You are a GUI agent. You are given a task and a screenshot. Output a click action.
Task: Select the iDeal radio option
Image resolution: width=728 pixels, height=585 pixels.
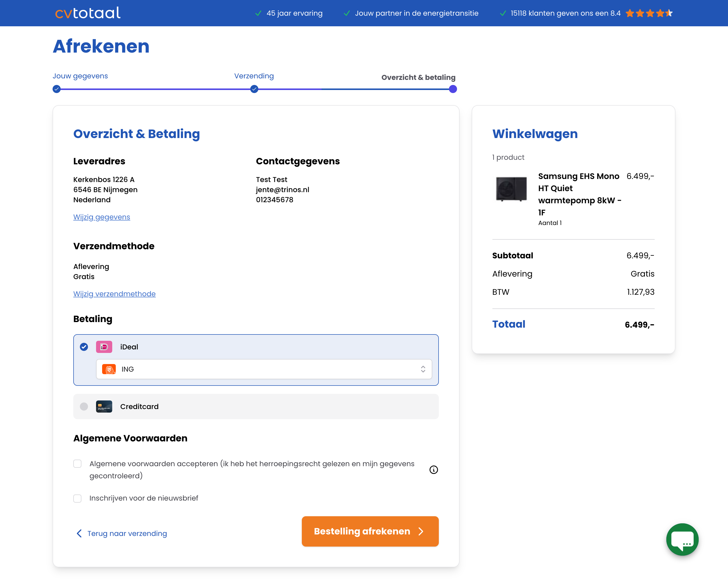coord(84,347)
